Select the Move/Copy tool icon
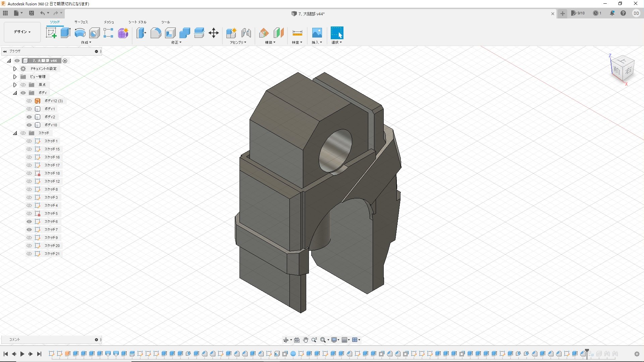Image resolution: width=644 pixels, height=362 pixels. click(x=214, y=33)
